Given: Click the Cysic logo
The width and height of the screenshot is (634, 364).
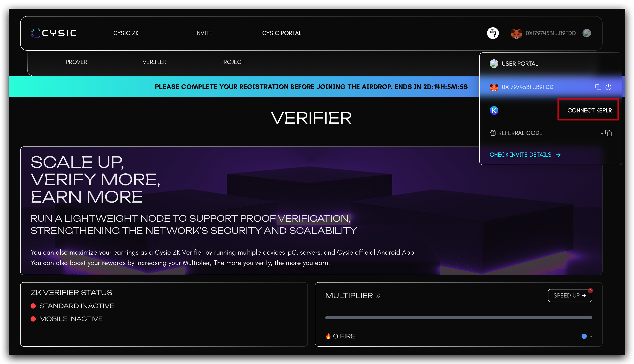Looking at the screenshot, I should point(54,33).
